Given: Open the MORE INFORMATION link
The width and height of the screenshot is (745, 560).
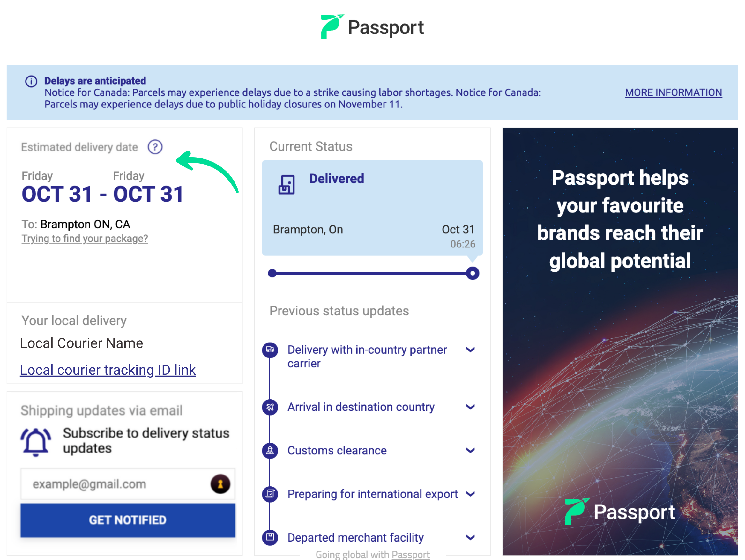Looking at the screenshot, I should (673, 92).
